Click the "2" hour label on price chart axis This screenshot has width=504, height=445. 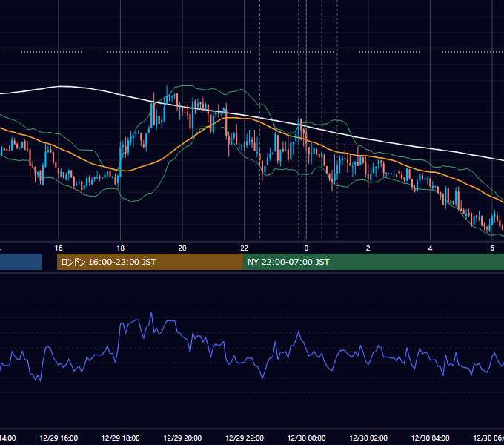click(368, 248)
